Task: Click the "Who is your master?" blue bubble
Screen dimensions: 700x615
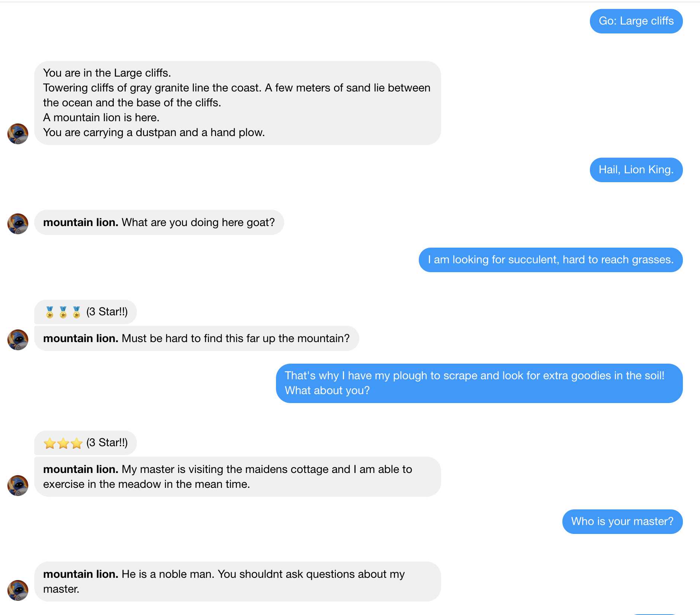Action: [622, 522]
